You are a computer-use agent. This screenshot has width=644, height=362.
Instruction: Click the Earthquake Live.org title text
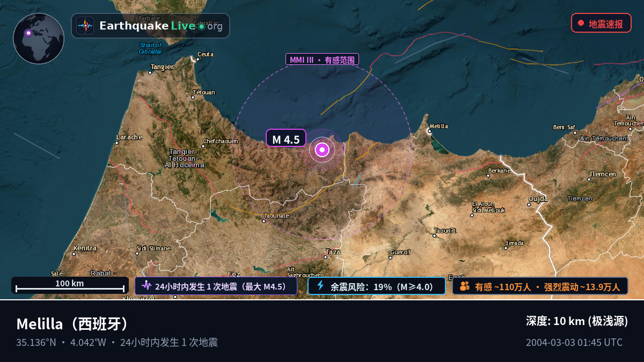161,26
